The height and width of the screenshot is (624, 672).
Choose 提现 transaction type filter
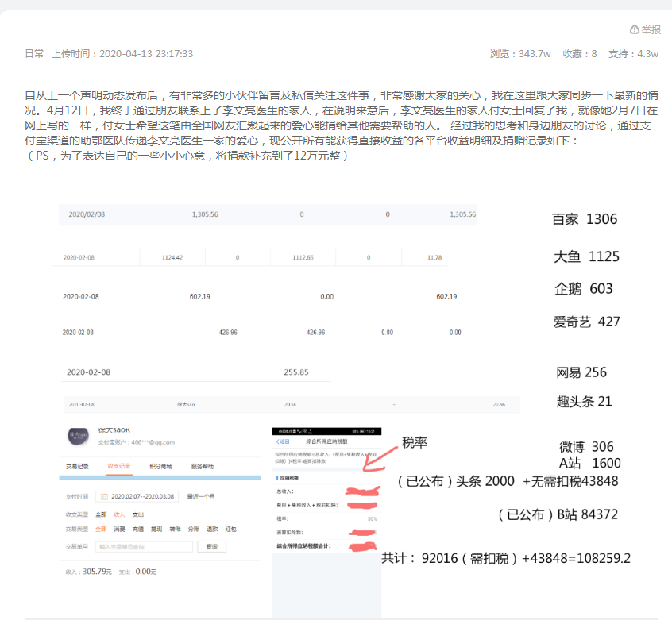click(x=156, y=529)
